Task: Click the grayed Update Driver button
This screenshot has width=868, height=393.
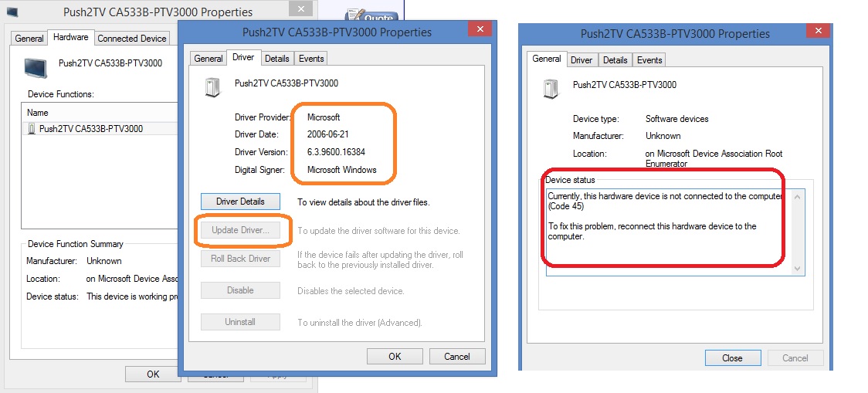Action: 240,230
